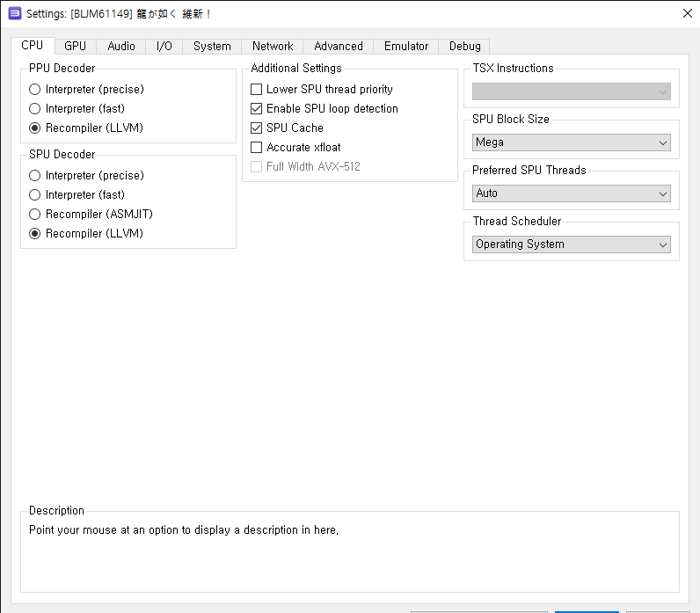Click the Description text area
The height and width of the screenshot is (613, 700).
pyautogui.click(x=349, y=553)
